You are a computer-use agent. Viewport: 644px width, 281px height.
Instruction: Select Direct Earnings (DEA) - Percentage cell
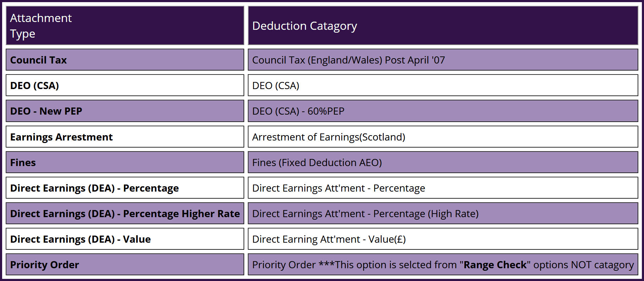point(94,188)
